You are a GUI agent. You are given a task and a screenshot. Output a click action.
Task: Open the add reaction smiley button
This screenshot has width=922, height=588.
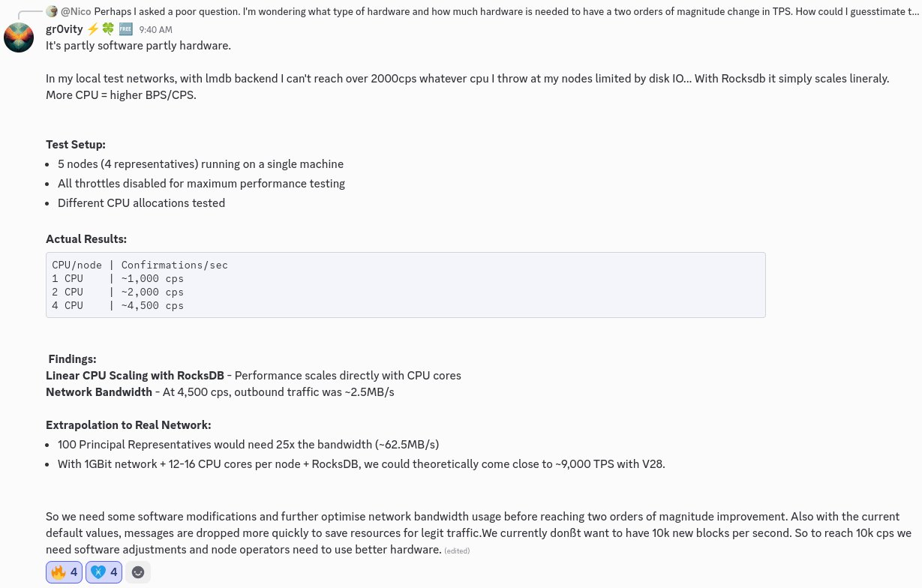(x=137, y=571)
